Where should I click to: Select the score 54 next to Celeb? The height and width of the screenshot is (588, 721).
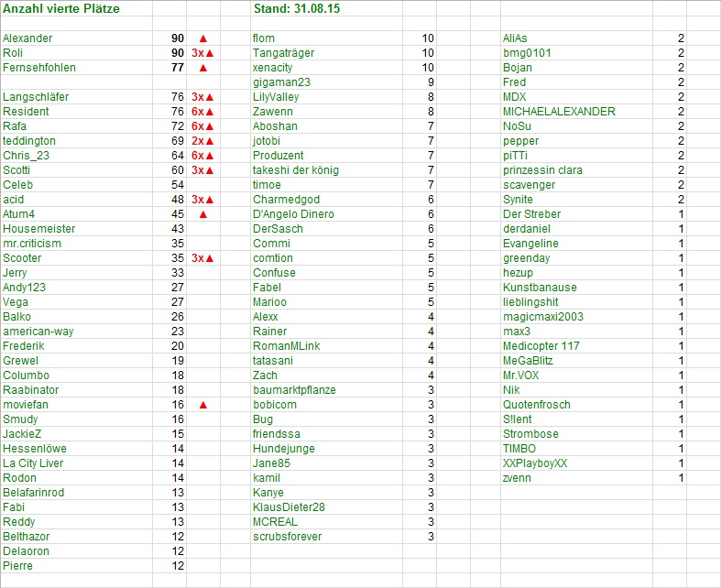(178, 185)
